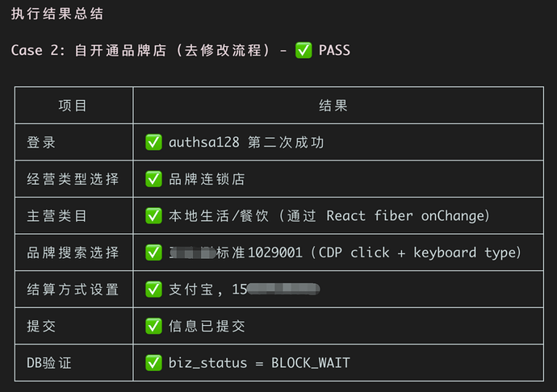Viewport: 557px width, 392px height.
Task: Click the 结算方式设置 row label
Action: click(73, 290)
